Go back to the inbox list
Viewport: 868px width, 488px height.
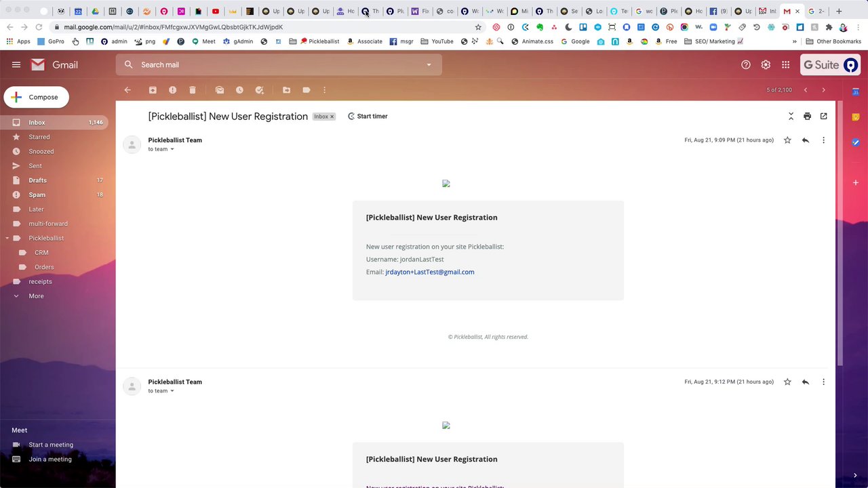[127, 90]
